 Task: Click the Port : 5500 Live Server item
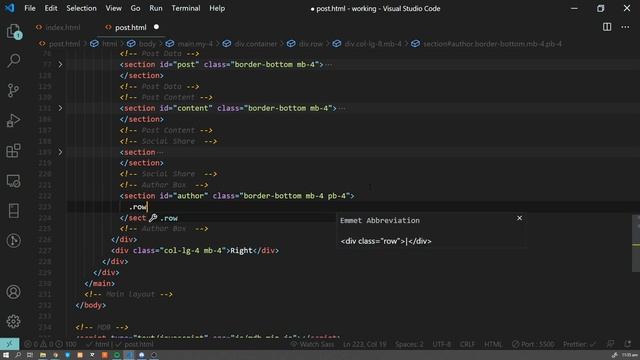pyautogui.click(x=533, y=344)
